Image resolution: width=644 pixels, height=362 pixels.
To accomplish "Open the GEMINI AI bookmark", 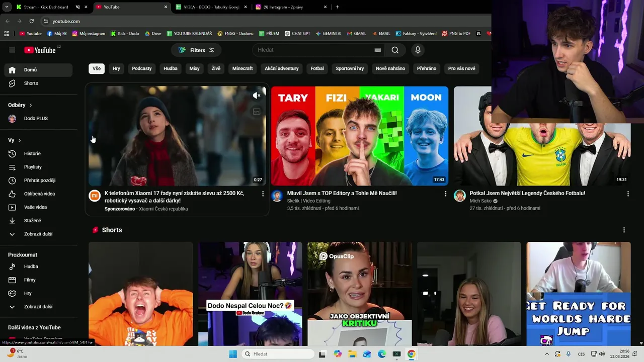I will [x=329, y=34].
